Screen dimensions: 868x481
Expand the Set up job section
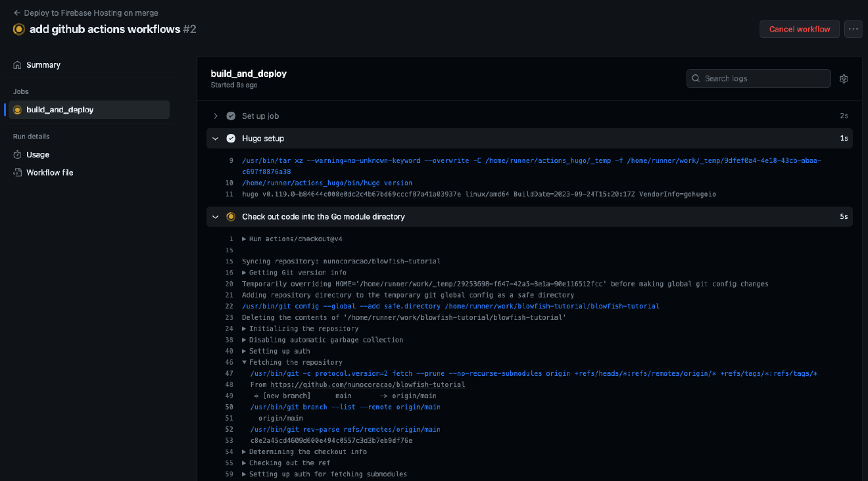pyautogui.click(x=215, y=115)
